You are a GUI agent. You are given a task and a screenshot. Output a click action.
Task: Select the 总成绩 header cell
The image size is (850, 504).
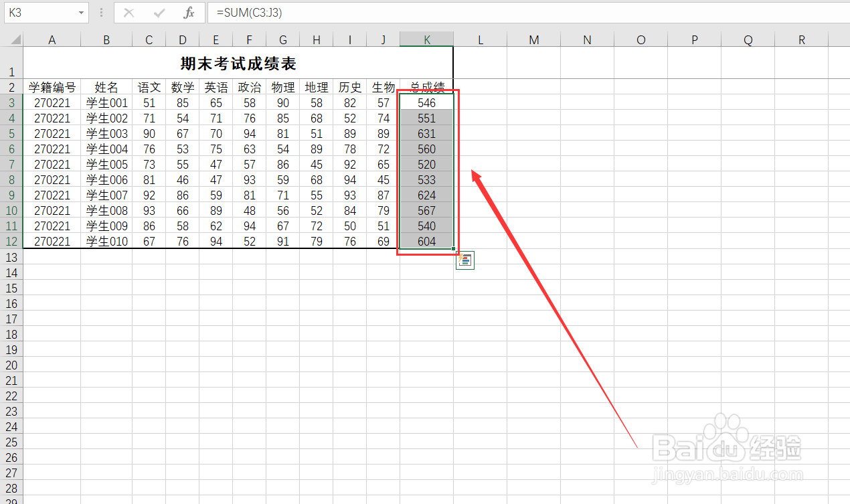tap(426, 86)
